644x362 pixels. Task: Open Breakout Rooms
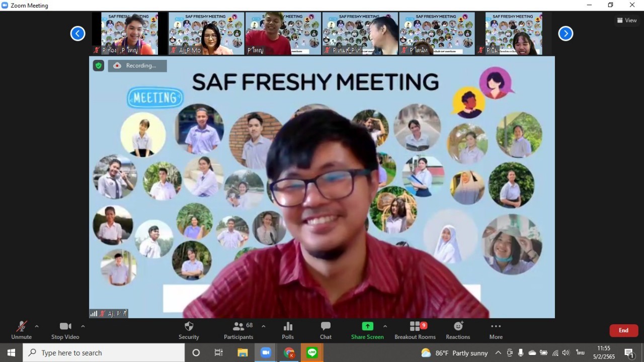click(x=415, y=330)
